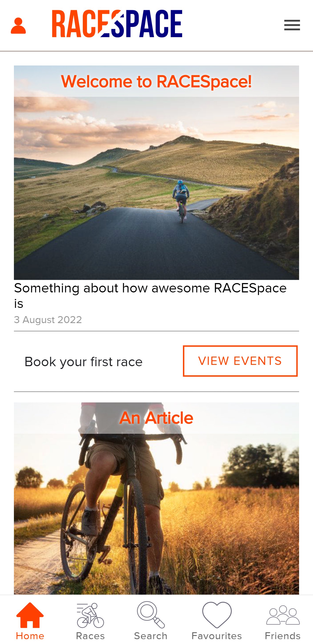Select the Friends tab label
The width and height of the screenshot is (313, 644).
pyautogui.click(x=283, y=636)
